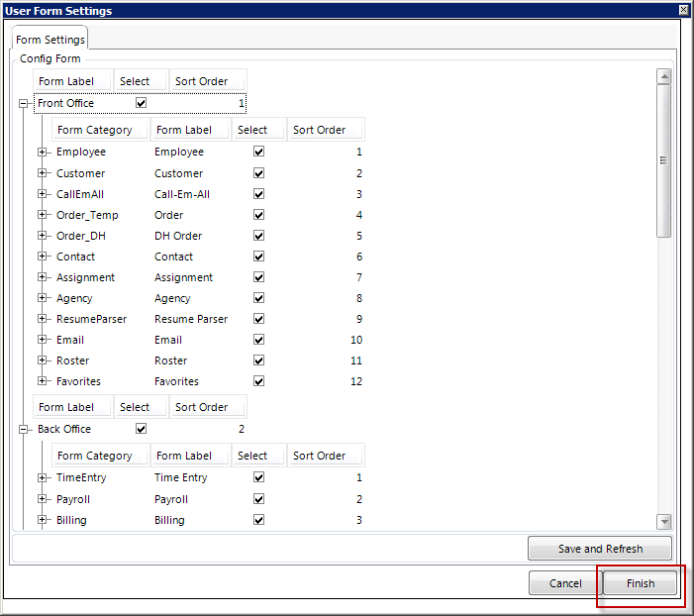Toggle the Contact form checkbox
Screen dimensions: 694x616
259,256
